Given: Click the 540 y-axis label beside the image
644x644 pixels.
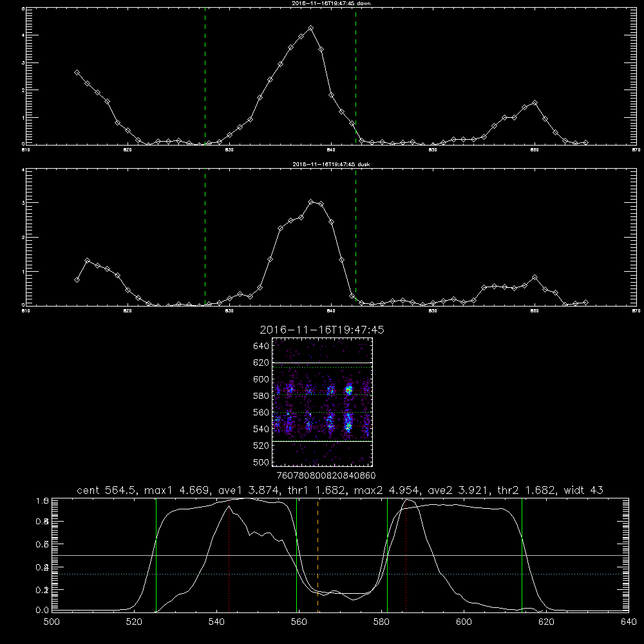Looking at the screenshot, I should [x=261, y=429].
